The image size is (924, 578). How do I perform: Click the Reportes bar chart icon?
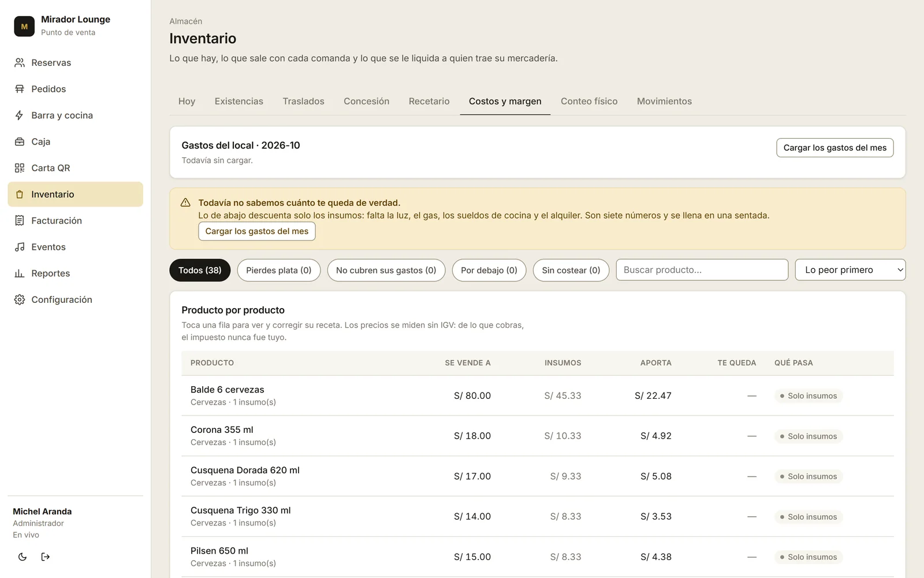pyautogui.click(x=20, y=273)
